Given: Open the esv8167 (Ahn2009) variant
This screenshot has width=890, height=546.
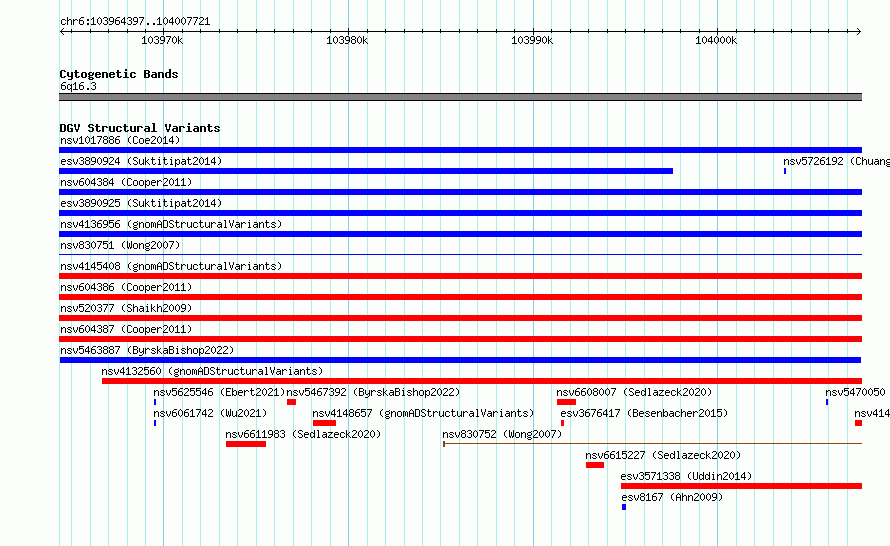Looking at the screenshot, I should pyautogui.click(x=624, y=507).
